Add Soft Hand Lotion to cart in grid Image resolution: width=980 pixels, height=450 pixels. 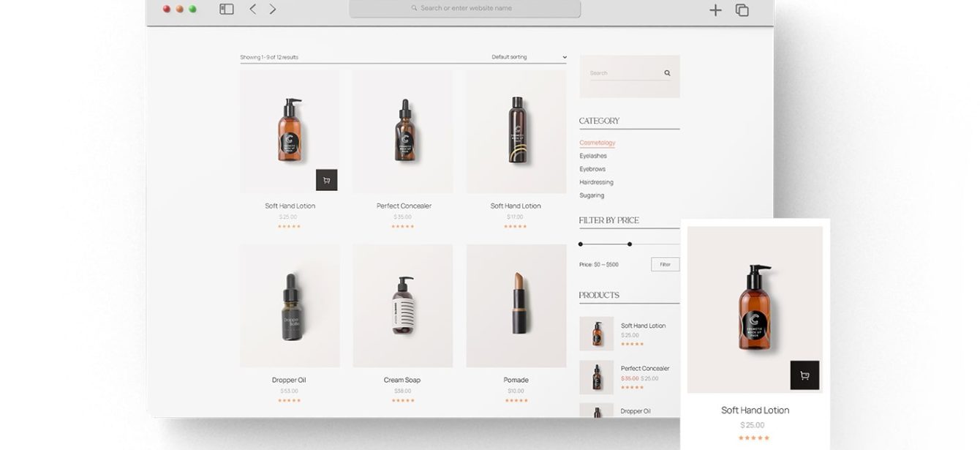click(326, 180)
